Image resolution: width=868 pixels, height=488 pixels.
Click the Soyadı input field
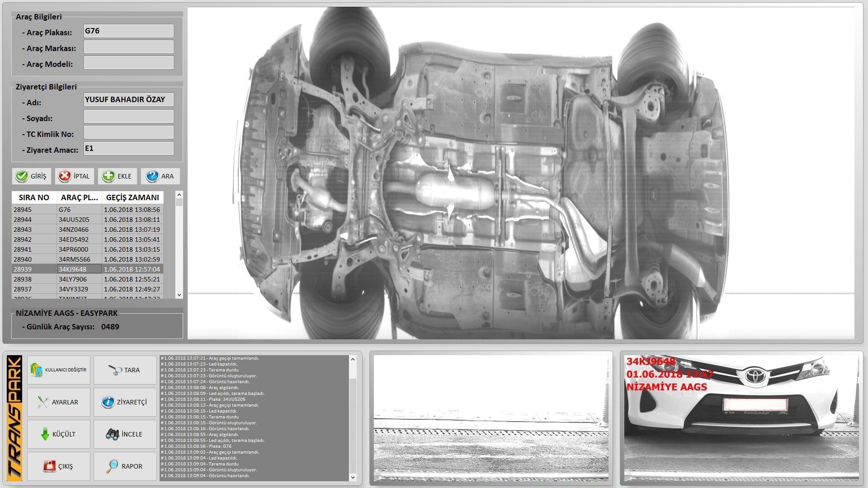(129, 117)
